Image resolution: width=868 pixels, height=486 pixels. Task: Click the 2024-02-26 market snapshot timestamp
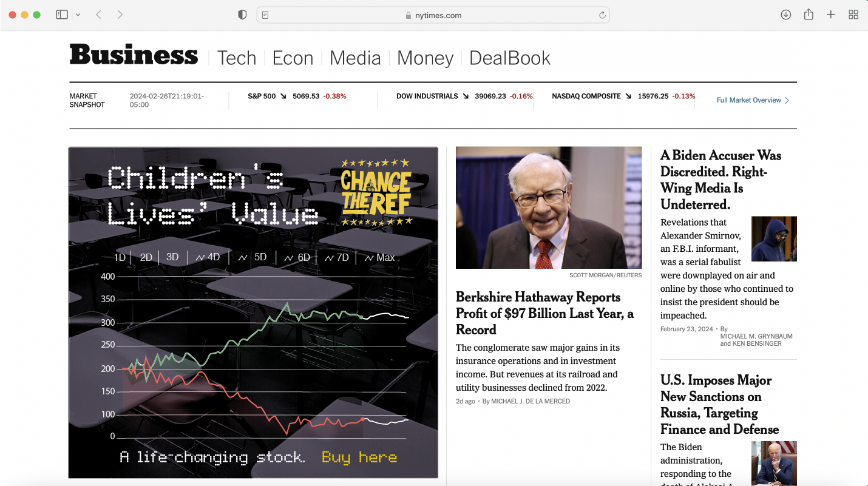(x=167, y=100)
